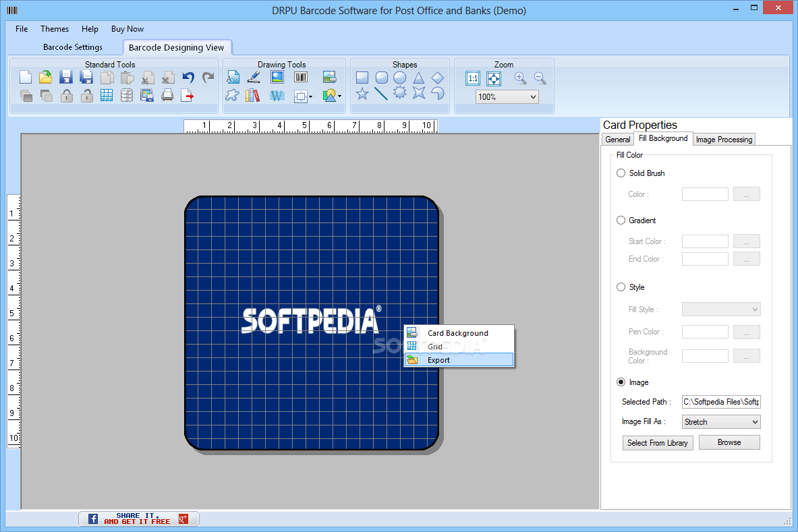Print the card with printer icon
The height and width of the screenshot is (532, 798).
point(167,95)
